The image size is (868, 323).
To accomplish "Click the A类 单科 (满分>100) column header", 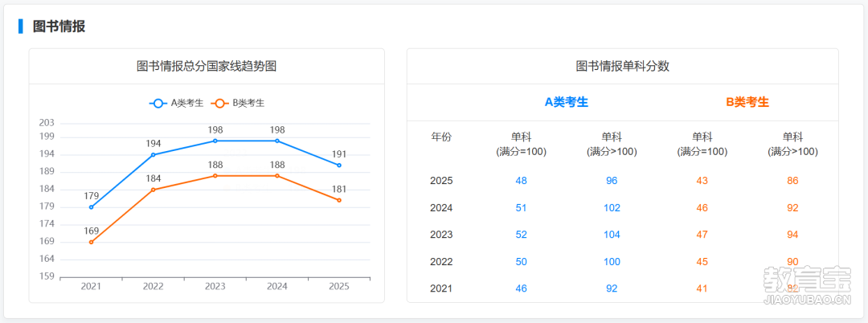I will [612, 145].
